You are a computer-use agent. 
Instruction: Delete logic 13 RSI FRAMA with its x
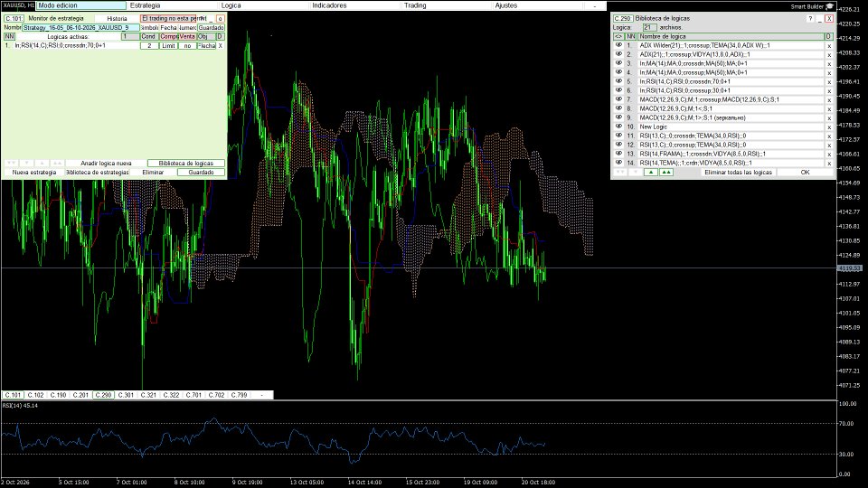pos(829,155)
